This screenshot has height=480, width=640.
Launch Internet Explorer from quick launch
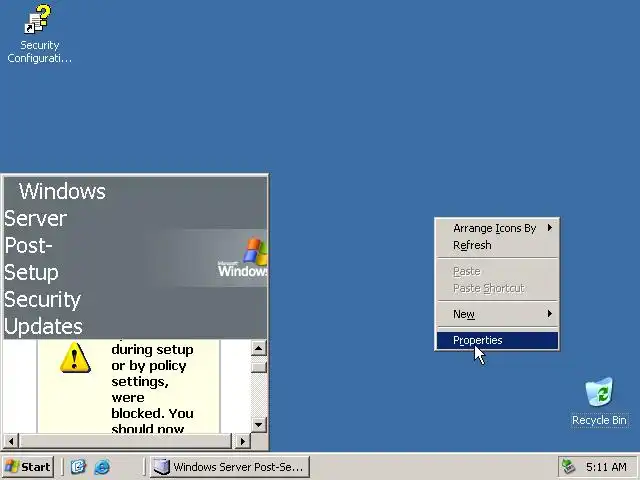pyautogui.click(x=102, y=466)
